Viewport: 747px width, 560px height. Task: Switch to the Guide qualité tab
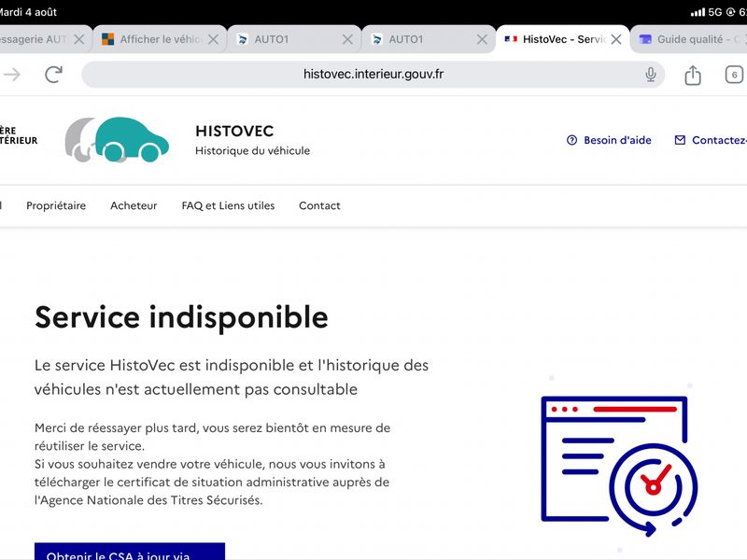click(x=690, y=39)
